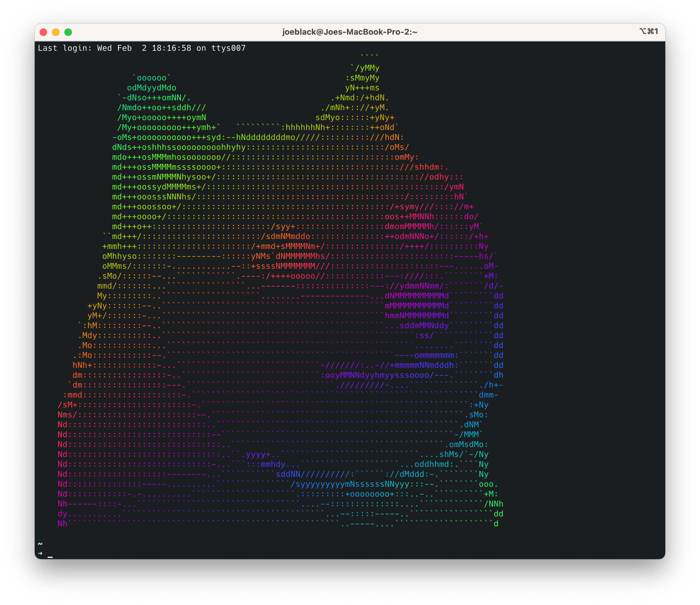The height and width of the screenshot is (605, 700).
Task: Click the ':ooyMMNNdyyhmyyysssoooo/---.' blue ASCII text
Action: tap(387, 375)
